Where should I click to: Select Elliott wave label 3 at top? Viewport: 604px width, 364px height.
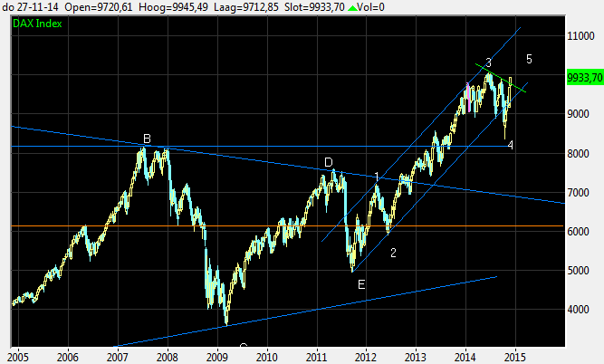pos(488,62)
